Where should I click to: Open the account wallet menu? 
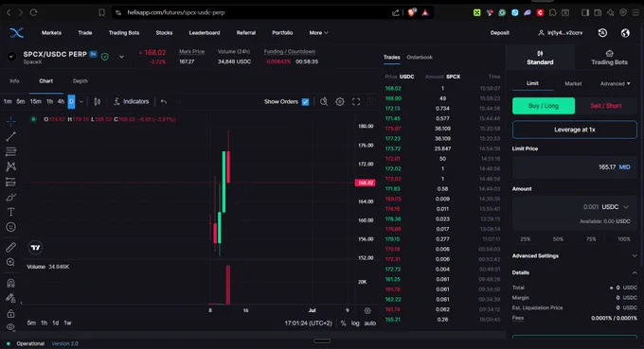click(x=561, y=33)
